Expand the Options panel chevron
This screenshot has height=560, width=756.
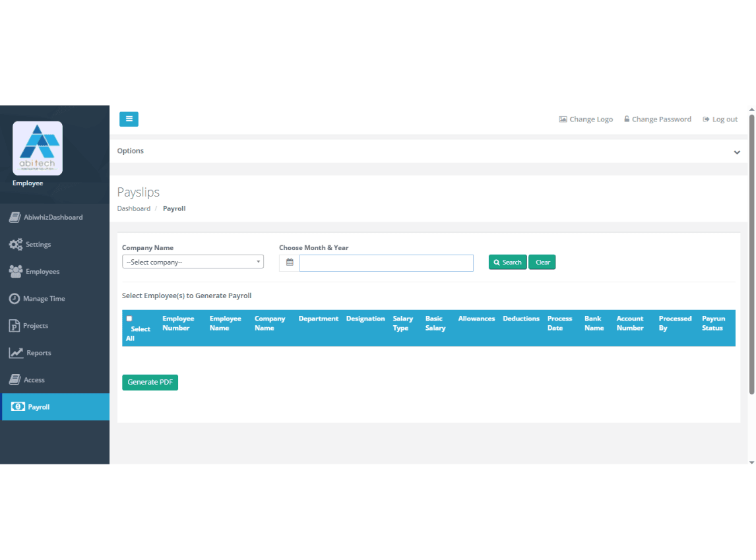click(x=737, y=152)
